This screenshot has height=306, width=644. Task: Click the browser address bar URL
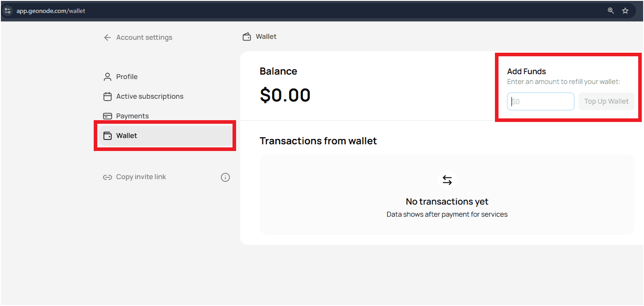[x=50, y=11]
